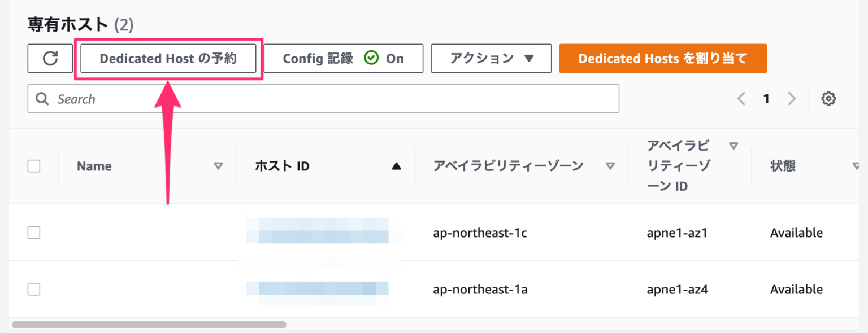Refresh the 専有ホスト list
The height and width of the screenshot is (333, 868).
pos(50,58)
